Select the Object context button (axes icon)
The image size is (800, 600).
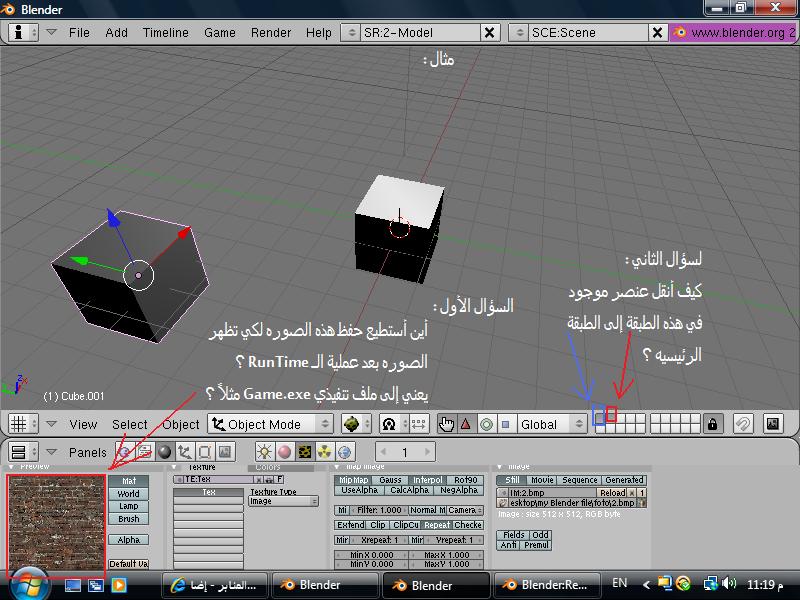click(184, 452)
